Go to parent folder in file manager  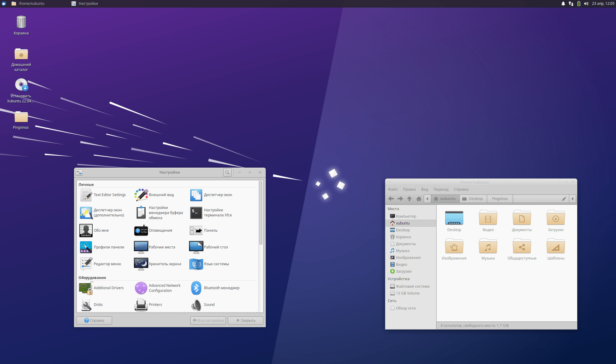[409, 199]
